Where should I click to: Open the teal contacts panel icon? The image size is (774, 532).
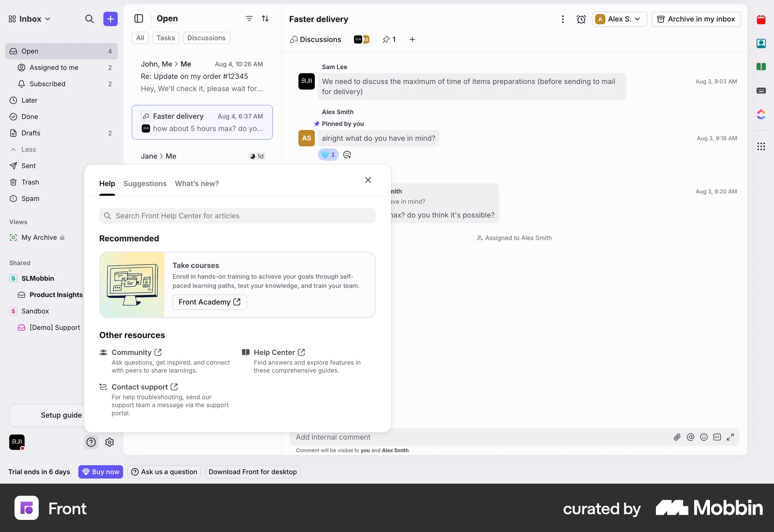click(x=762, y=43)
